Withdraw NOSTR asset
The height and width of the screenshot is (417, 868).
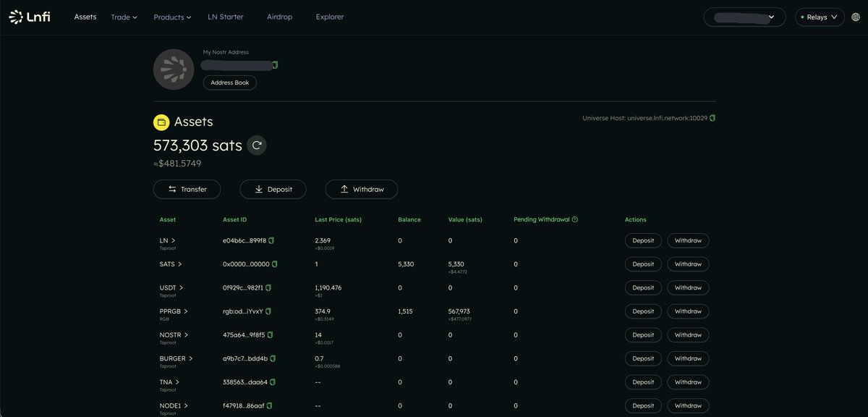click(688, 335)
